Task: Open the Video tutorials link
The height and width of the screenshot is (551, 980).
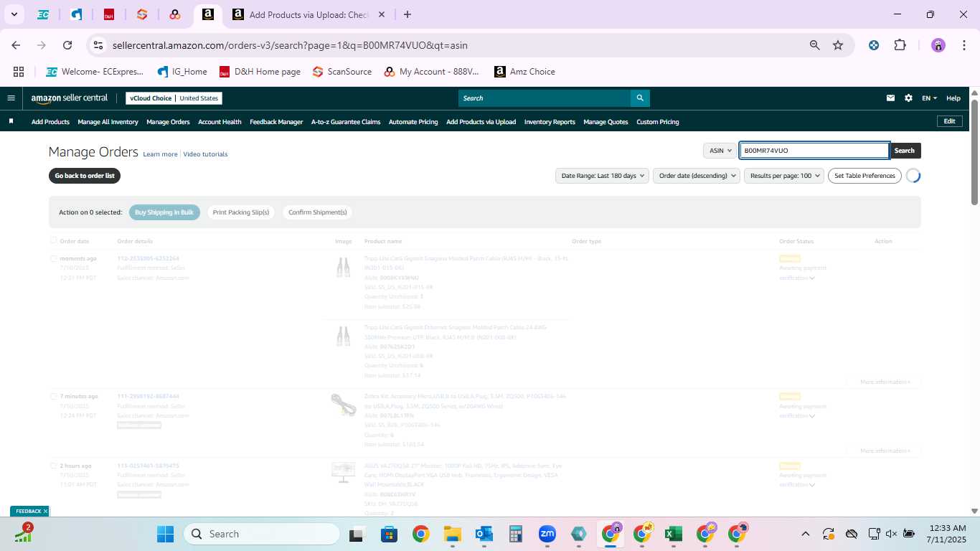Action: tap(205, 154)
